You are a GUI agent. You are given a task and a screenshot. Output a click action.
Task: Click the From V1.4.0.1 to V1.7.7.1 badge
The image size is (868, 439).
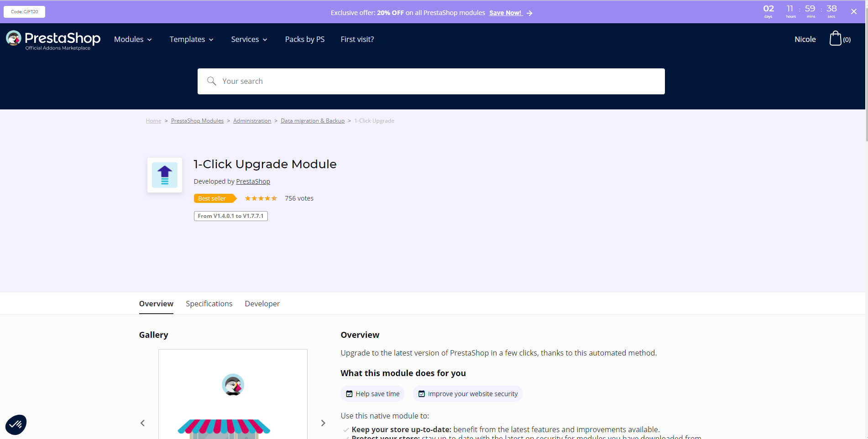[231, 216]
